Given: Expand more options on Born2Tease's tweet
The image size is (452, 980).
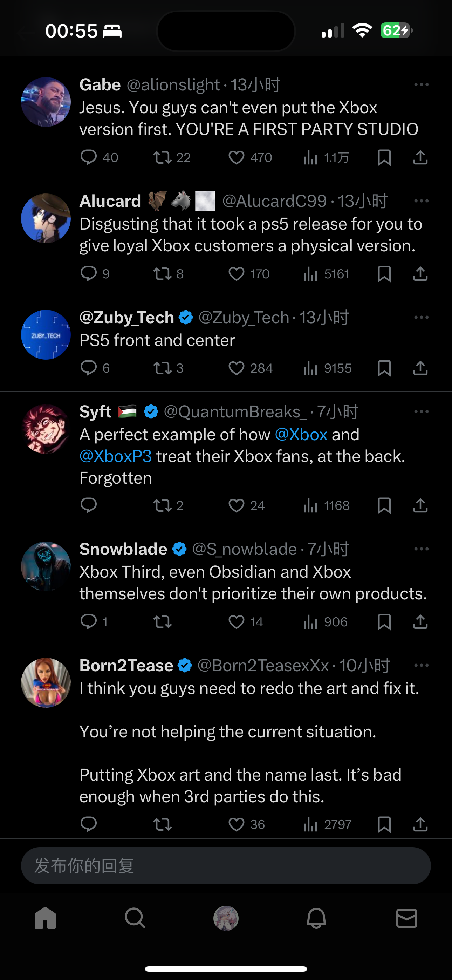Looking at the screenshot, I should point(421,665).
